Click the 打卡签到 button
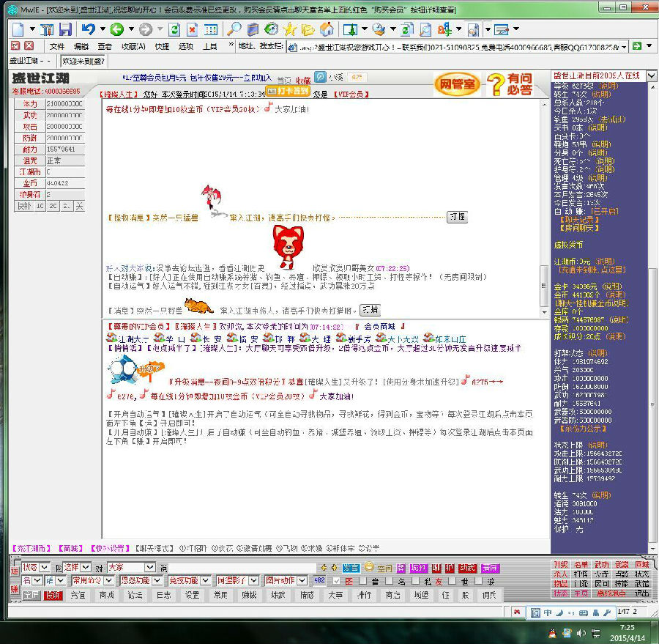659x644 pixels. pyautogui.click(x=288, y=91)
